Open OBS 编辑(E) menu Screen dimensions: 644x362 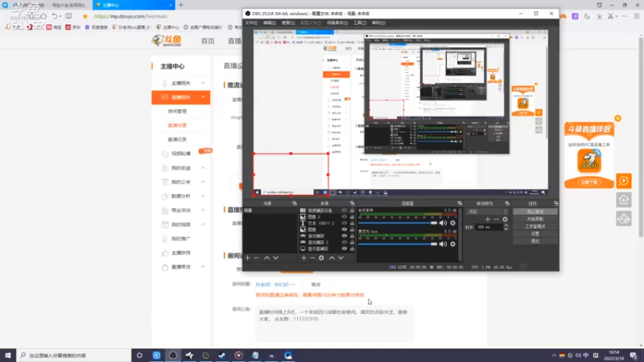[x=270, y=23]
